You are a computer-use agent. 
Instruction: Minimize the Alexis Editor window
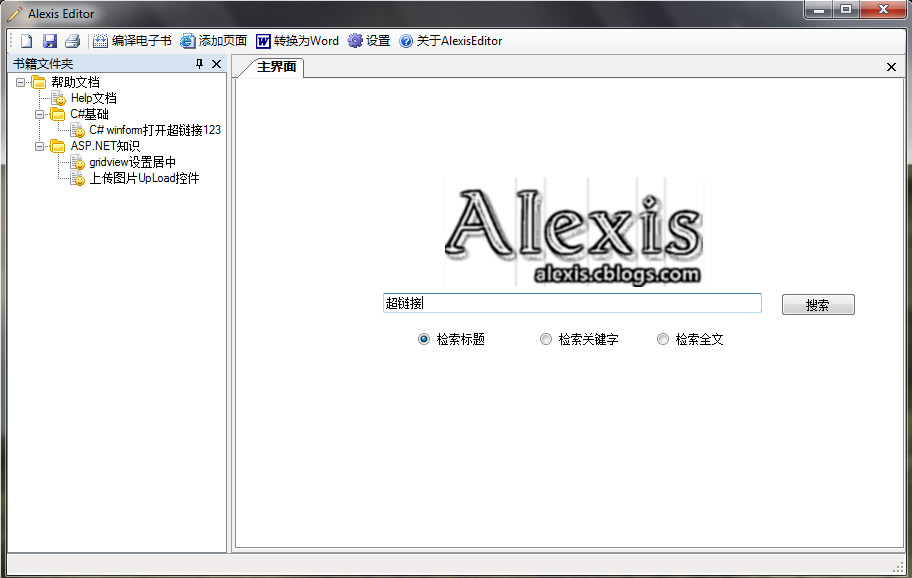point(819,10)
